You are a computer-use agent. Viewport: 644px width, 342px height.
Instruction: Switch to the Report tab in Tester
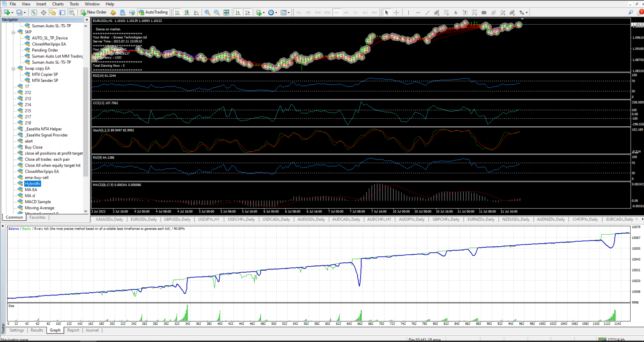tap(73, 330)
